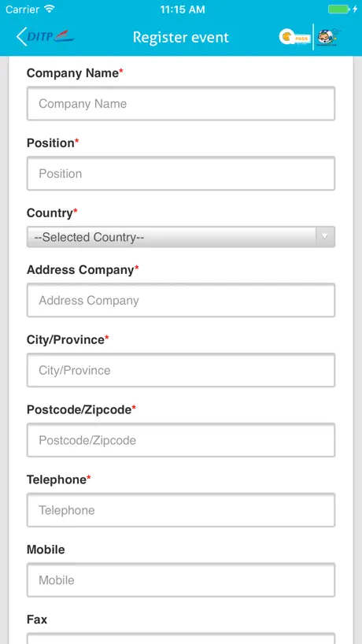Viewport: 362px width, 644px height.
Task: Tap the back chevron arrow
Action: (21, 36)
